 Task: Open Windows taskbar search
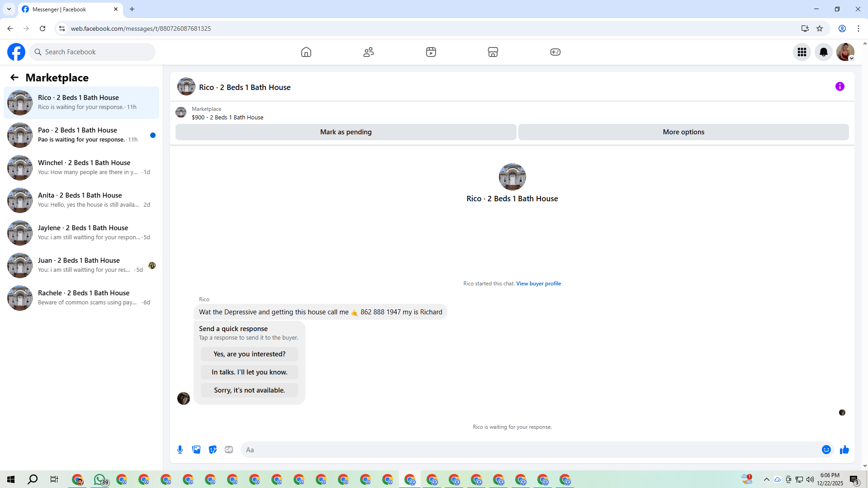(33, 479)
